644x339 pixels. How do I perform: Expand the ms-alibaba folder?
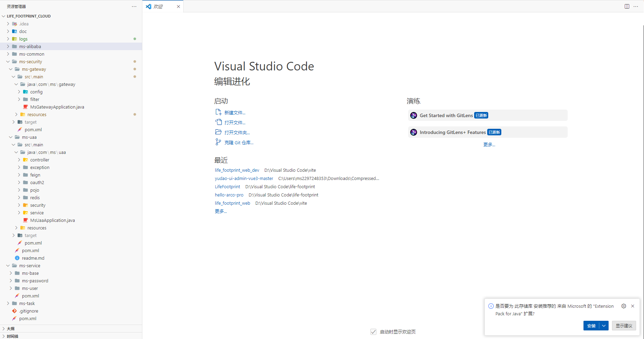pos(8,46)
